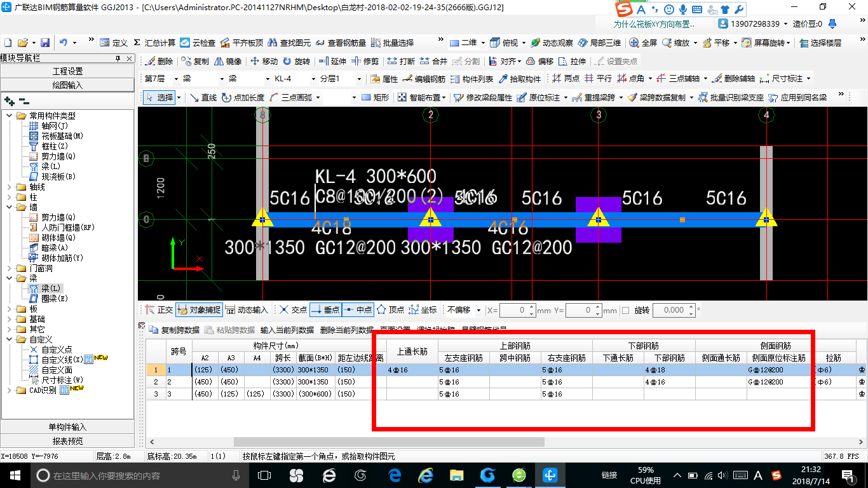Show 局部三维 partial 3D view
The width and height of the screenshot is (868, 488).
[599, 43]
